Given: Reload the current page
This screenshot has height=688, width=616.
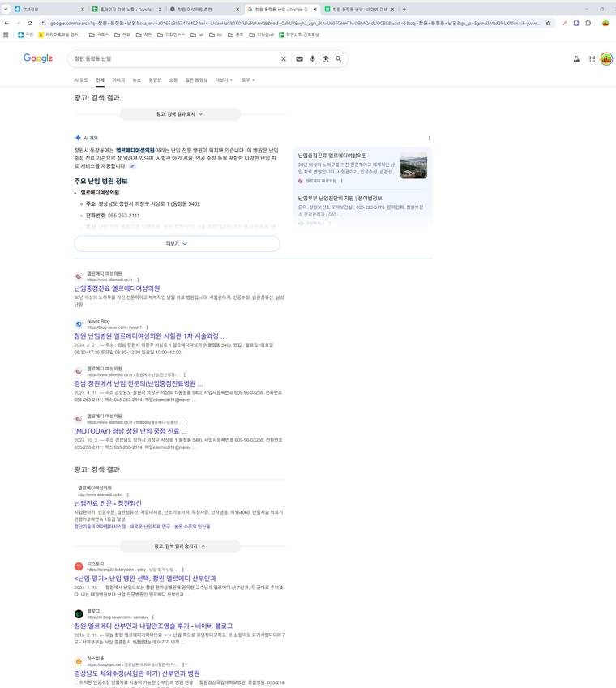Looking at the screenshot, I should click(x=30, y=23).
